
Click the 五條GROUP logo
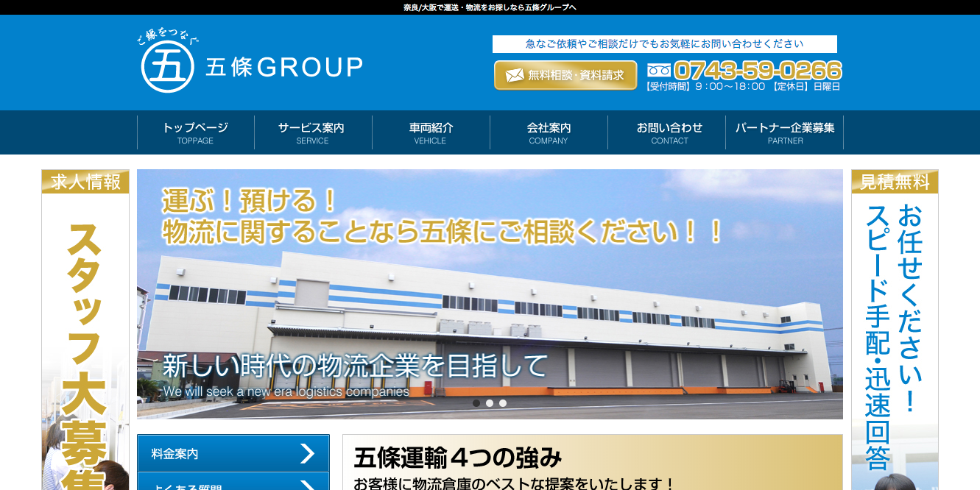click(x=250, y=62)
